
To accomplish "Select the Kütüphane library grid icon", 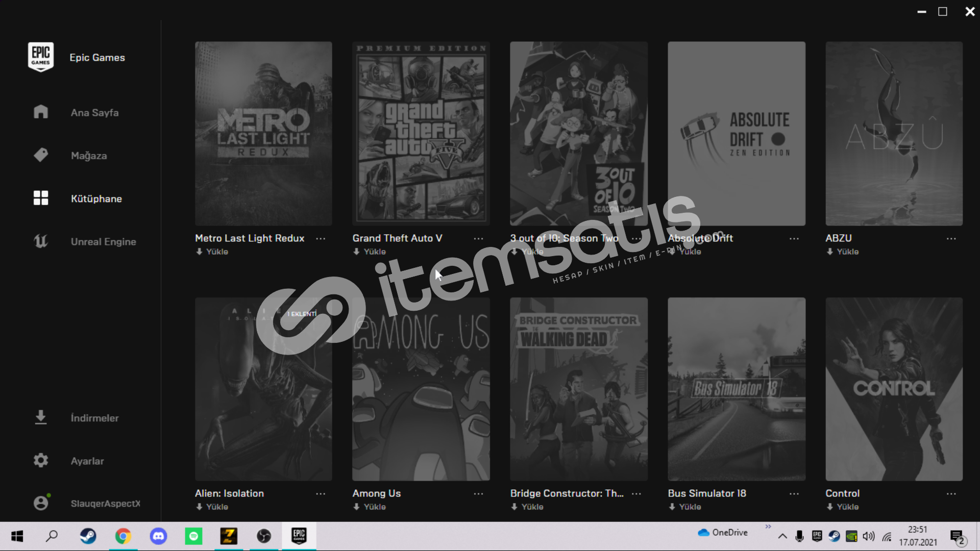I will coord(41,198).
